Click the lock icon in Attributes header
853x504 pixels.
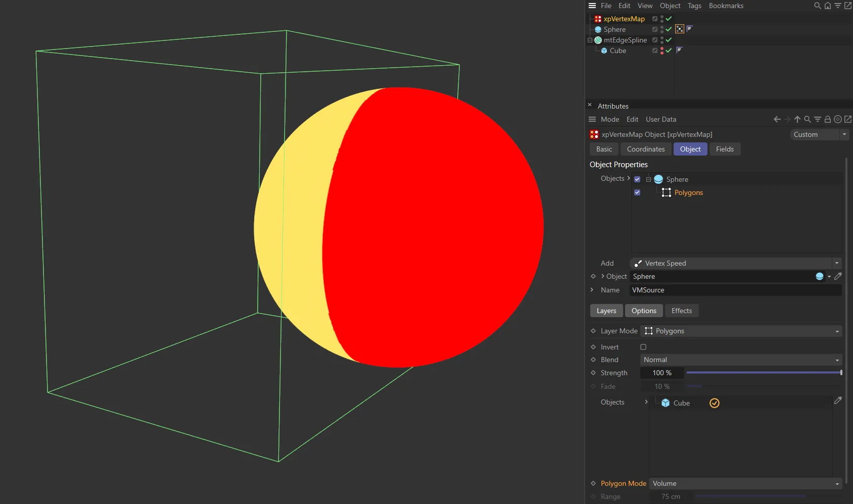pos(827,119)
